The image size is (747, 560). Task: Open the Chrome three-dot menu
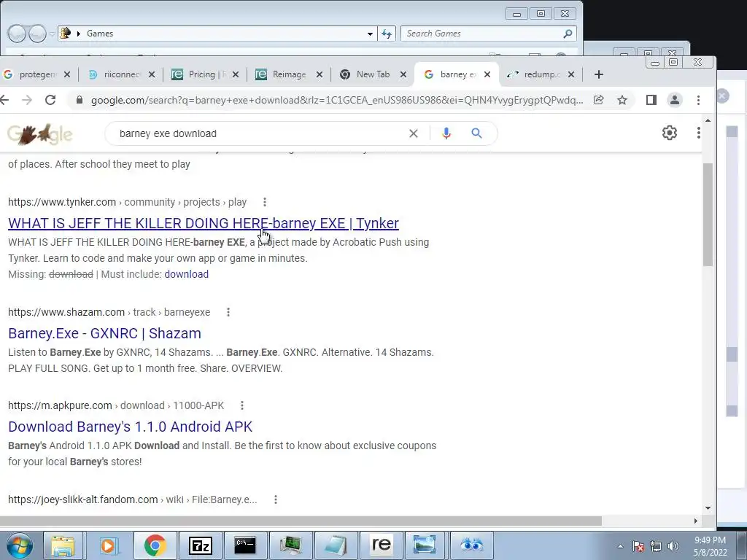coord(698,100)
